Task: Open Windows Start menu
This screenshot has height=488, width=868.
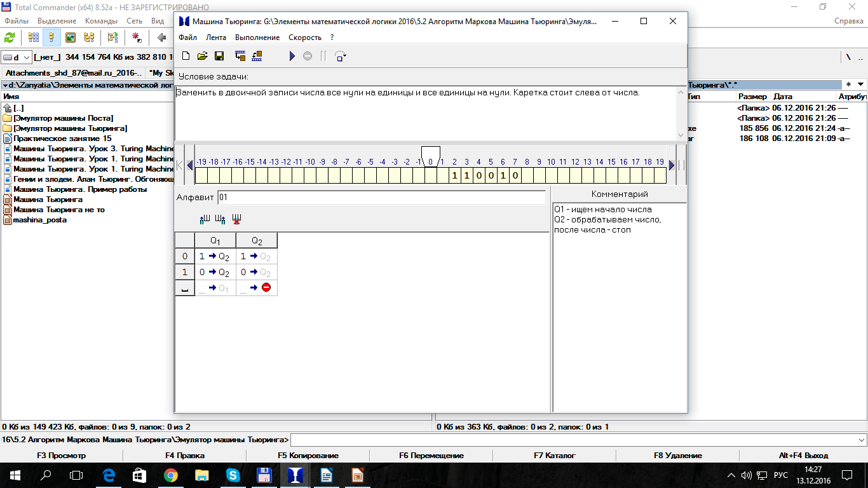Action: pyautogui.click(x=14, y=475)
